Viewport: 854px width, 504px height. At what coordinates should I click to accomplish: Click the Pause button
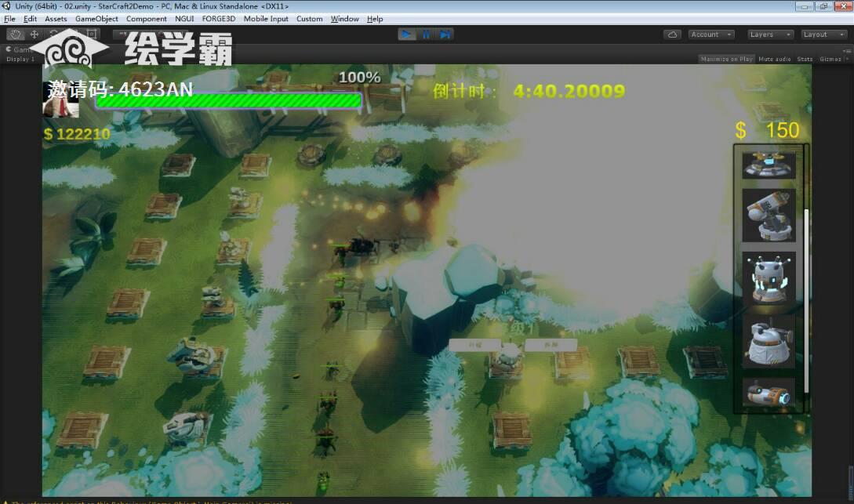coord(426,34)
